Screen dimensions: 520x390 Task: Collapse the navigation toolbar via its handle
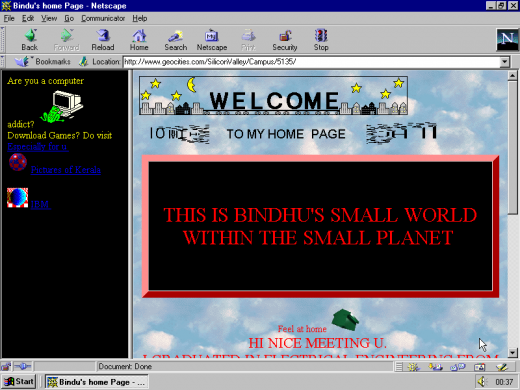pyautogui.click(x=3, y=40)
